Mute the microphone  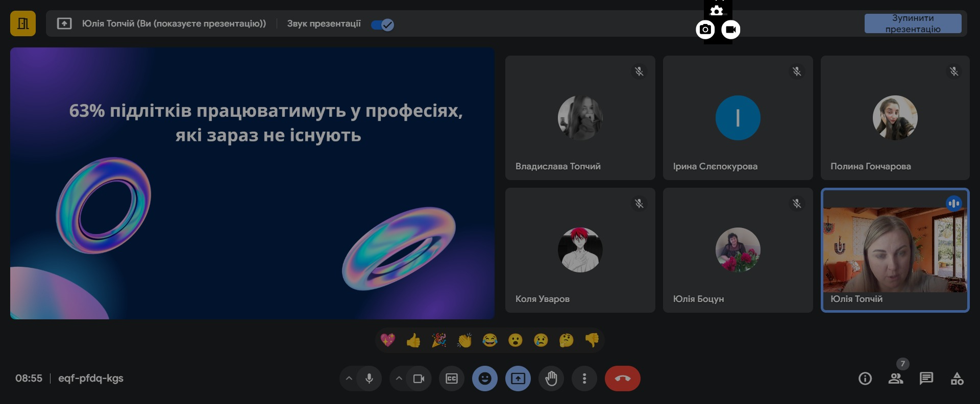369,378
